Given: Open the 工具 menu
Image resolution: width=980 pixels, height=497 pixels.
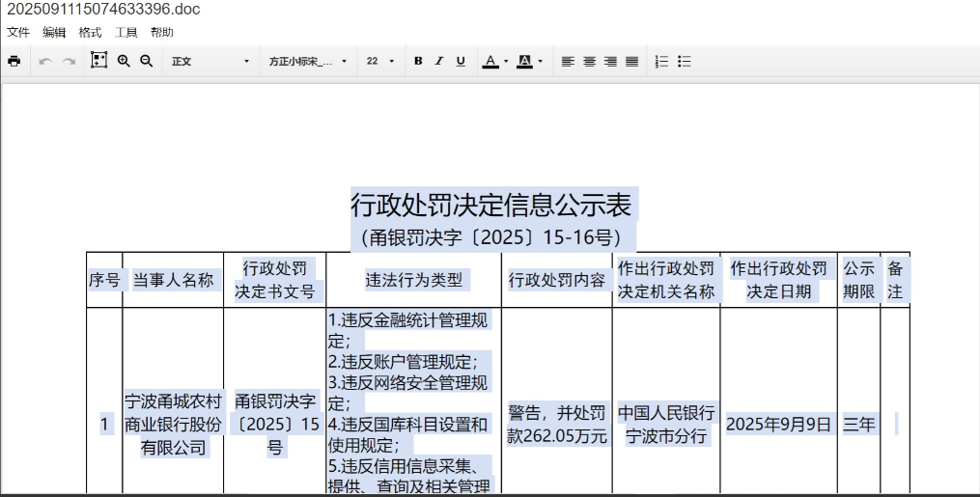Looking at the screenshot, I should point(126,33).
